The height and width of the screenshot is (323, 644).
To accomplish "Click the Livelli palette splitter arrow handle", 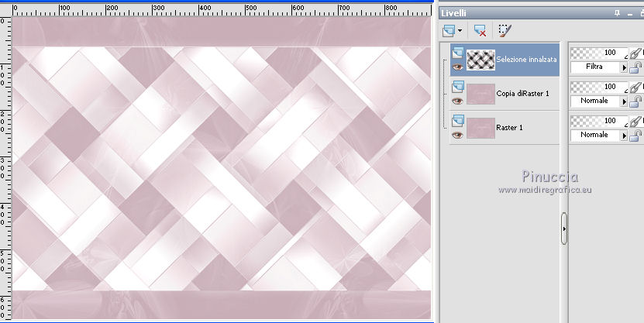I will (564, 229).
